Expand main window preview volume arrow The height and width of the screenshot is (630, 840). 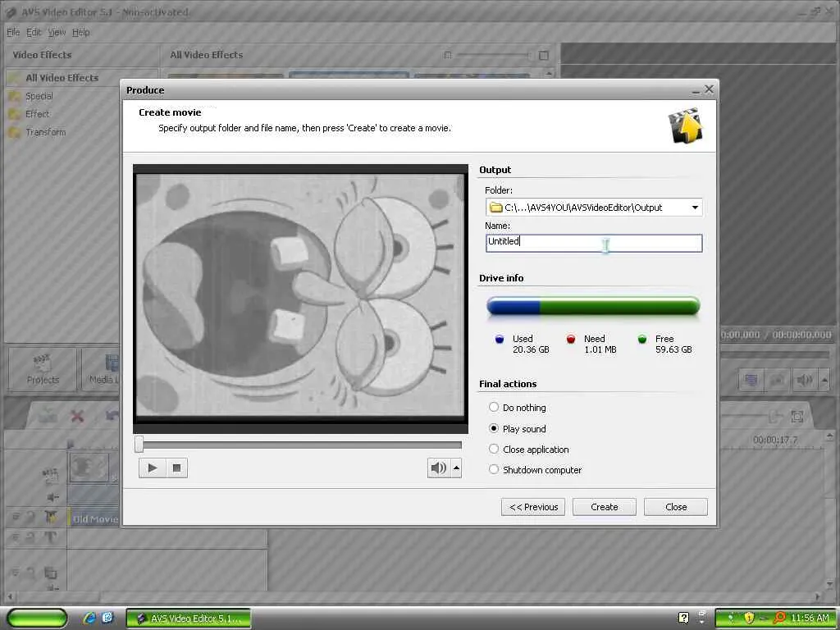pyautogui.click(x=824, y=381)
